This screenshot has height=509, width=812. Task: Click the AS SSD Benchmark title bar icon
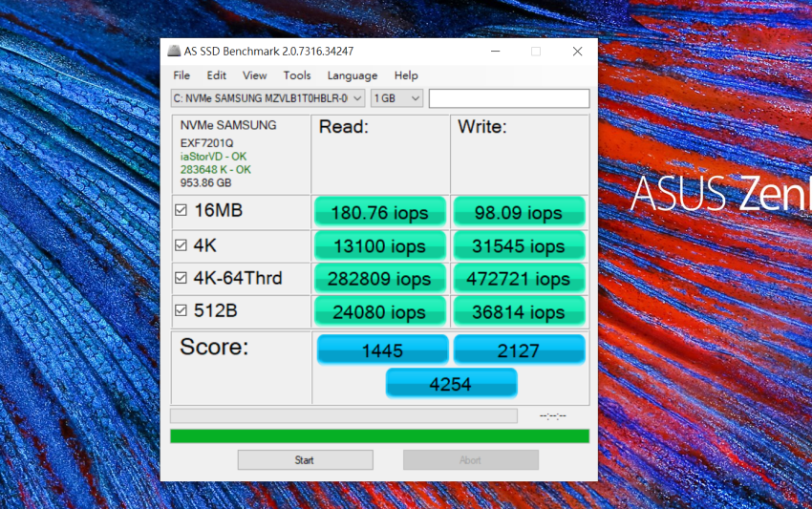174,51
